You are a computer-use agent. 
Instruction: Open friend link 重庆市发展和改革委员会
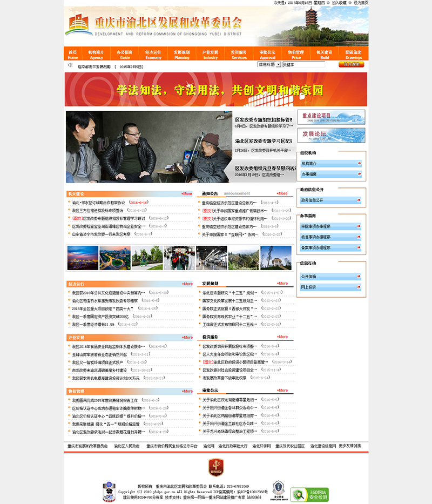87,446
